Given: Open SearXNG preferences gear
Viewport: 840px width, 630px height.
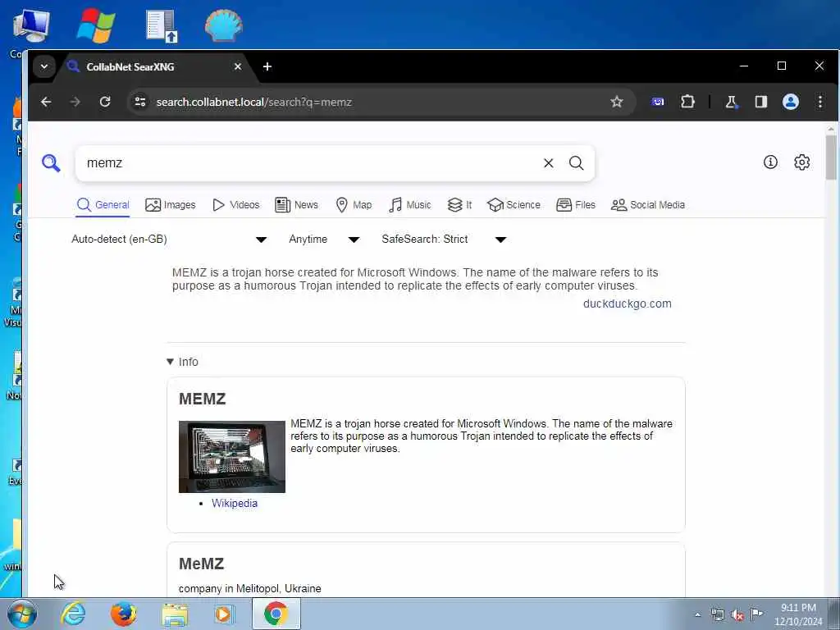Looking at the screenshot, I should (801, 162).
